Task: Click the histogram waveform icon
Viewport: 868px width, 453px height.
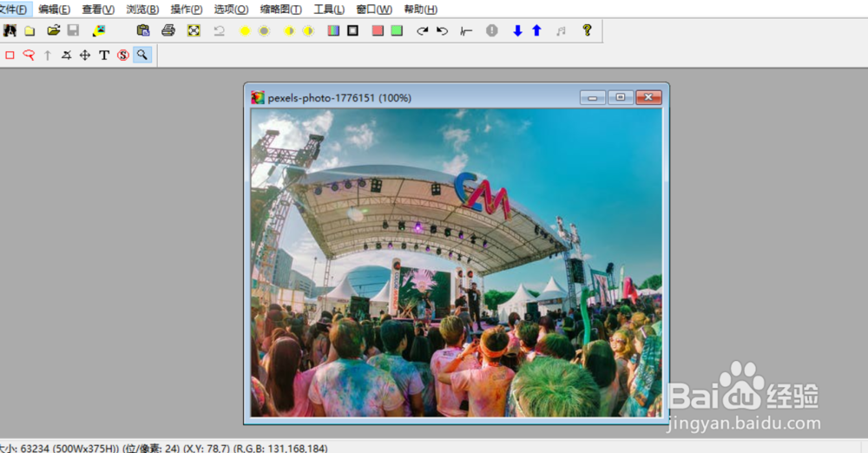Action: (x=466, y=31)
